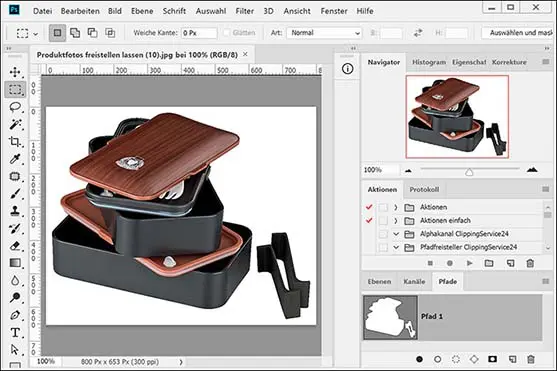Toggle checkmark for Aktionen einfach set
Image resolution: width=557 pixels, height=371 pixels.
[369, 221]
